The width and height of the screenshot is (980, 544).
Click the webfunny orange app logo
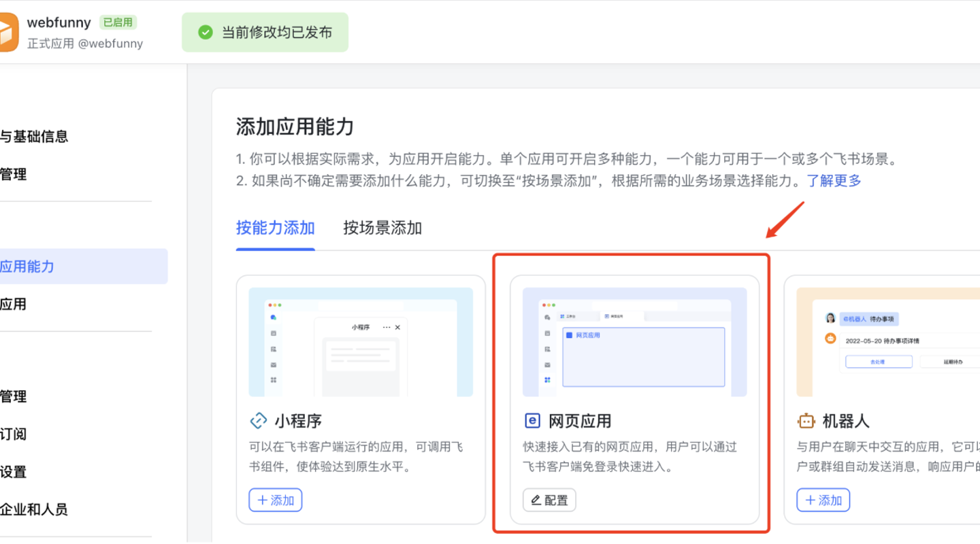(x=9, y=32)
